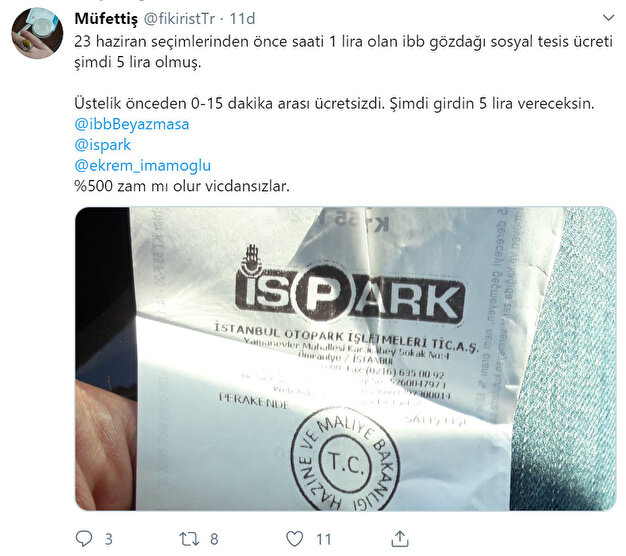Open Müfettiş profile avatar picture
626x556 pixels.
(37, 33)
